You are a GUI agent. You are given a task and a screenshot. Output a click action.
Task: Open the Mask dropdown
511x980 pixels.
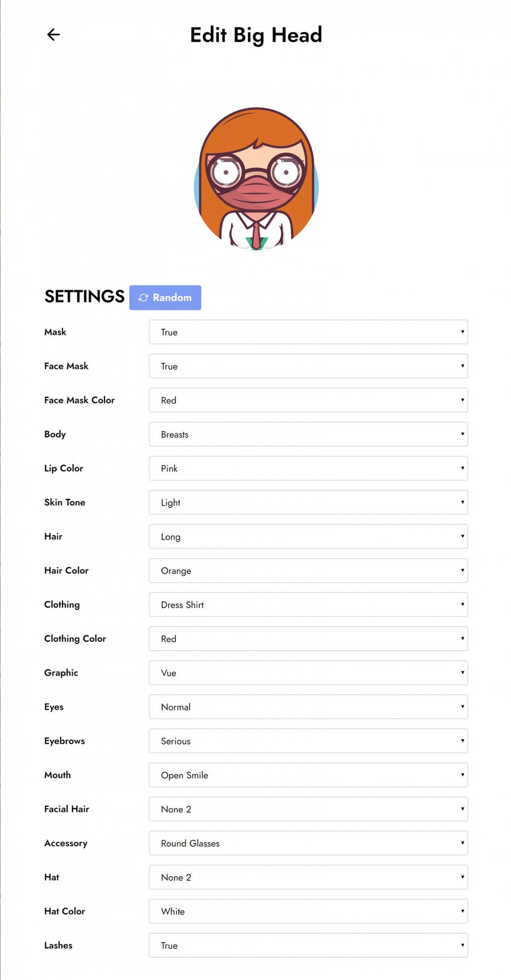coord(308,332)
